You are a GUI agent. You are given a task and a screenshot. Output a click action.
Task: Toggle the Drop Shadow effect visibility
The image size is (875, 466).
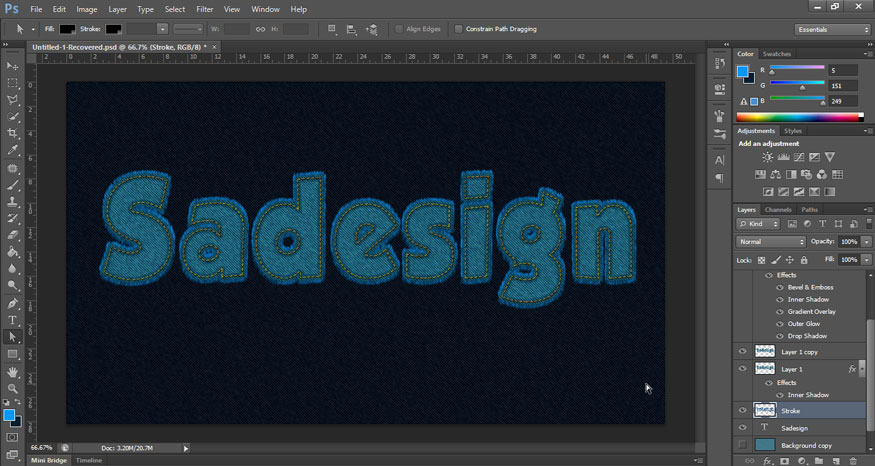pos(780,336)
